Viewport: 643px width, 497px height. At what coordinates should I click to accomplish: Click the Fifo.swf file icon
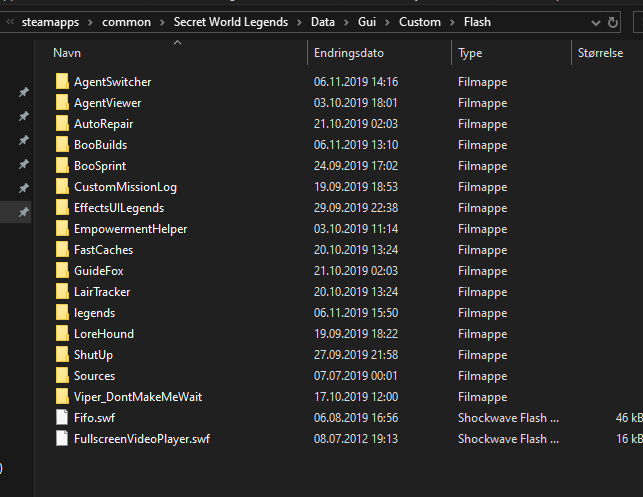click(x=62, y=418)
